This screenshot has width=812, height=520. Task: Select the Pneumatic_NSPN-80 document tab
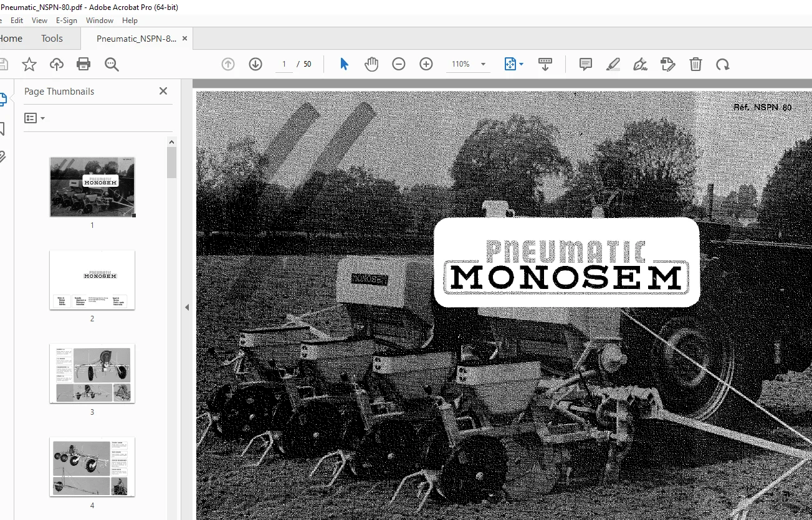point(136,39)
